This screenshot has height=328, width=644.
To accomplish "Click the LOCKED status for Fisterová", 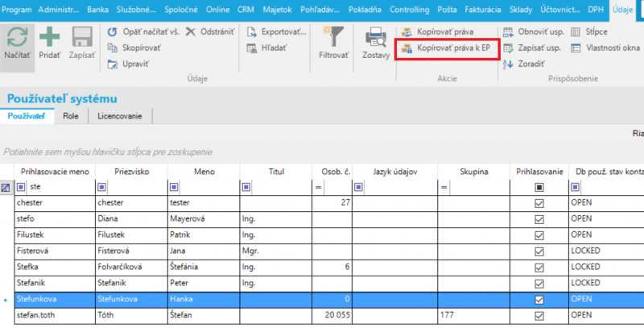I will (586, 251).
